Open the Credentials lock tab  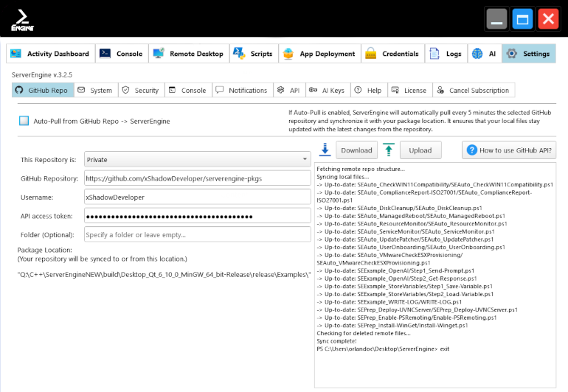pos(392,54)
